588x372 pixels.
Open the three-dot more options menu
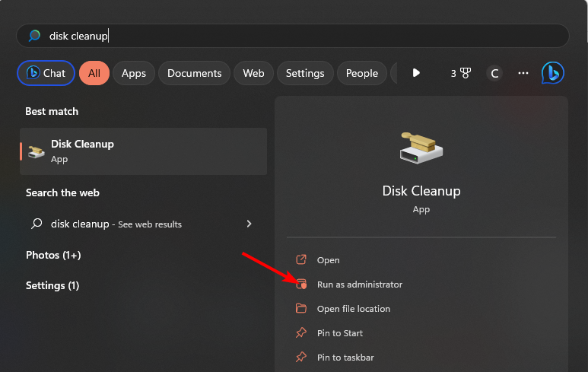[523, 73]
